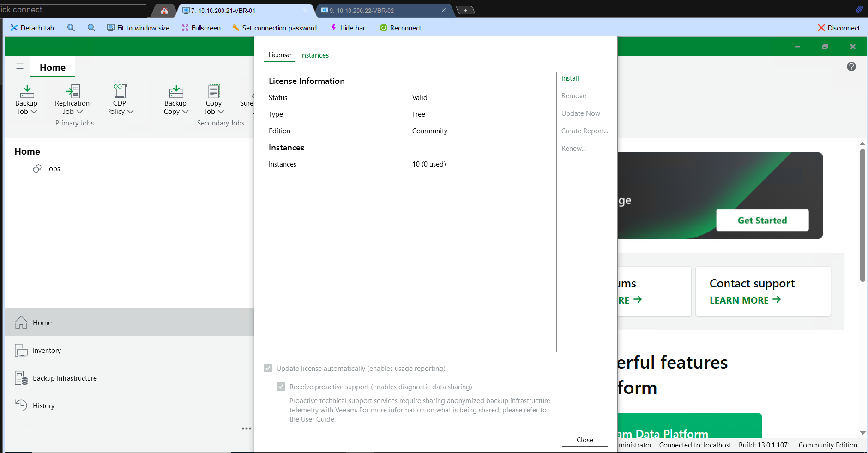This screenshot has height=453, width=868.
Task: Click the quick connect input field
Action: 73,10
